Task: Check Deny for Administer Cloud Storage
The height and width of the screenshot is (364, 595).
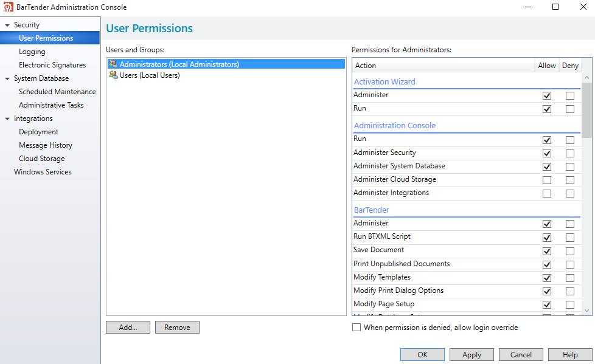Action: [570, 180]
